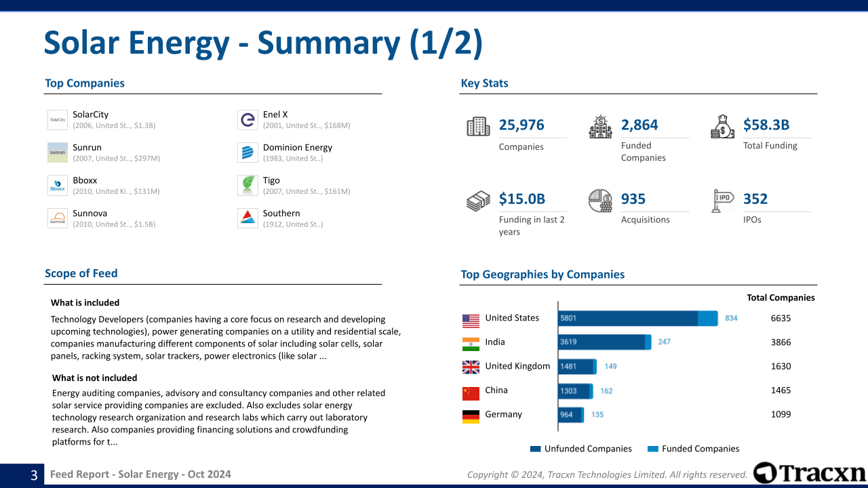868x488 pixels.
Task: Click the United States flag icon
Action: pyautogui.click(x=471, y=318)
